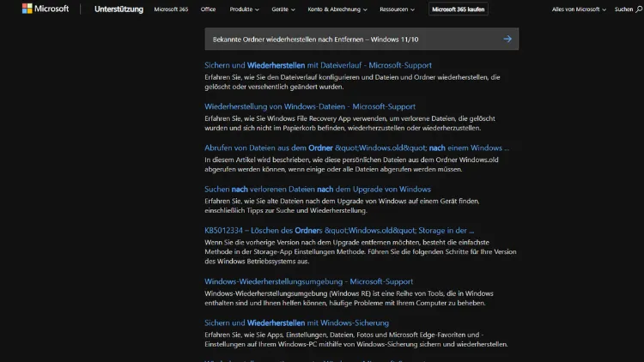This screenshot has height=362, width=644.
Task: Open Abrufen von Dateien aus Windows.old result
Action: 356,148
